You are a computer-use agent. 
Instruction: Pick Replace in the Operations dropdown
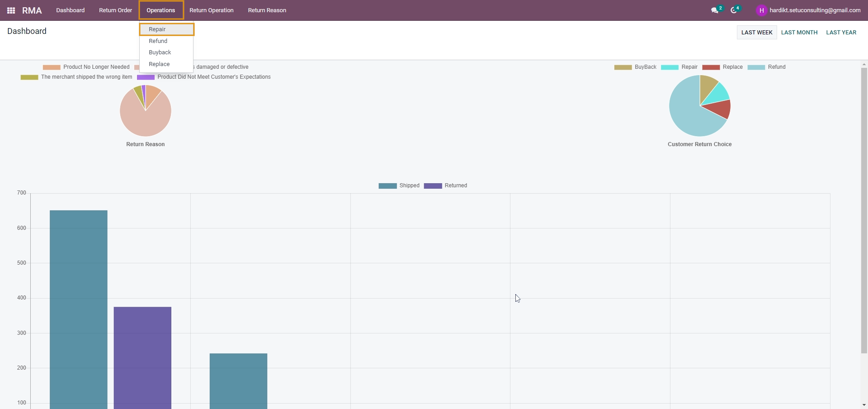point(159,64)
